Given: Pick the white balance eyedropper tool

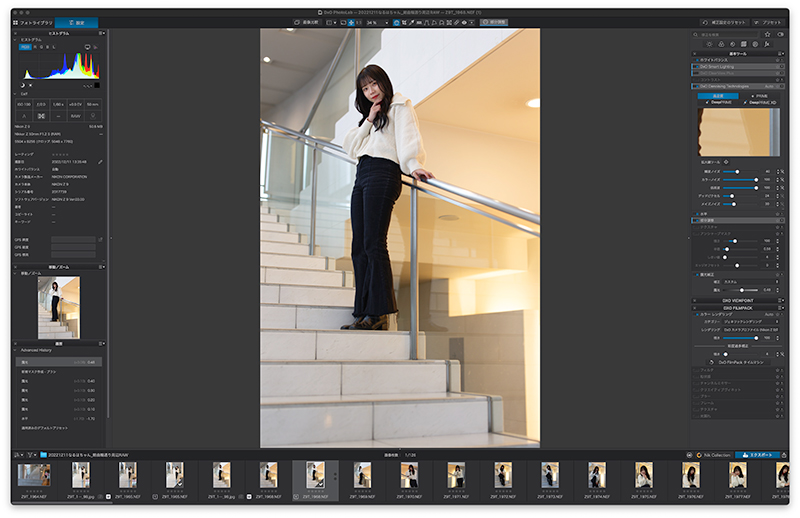Looking at the screenshot, I should click(412, 22).
